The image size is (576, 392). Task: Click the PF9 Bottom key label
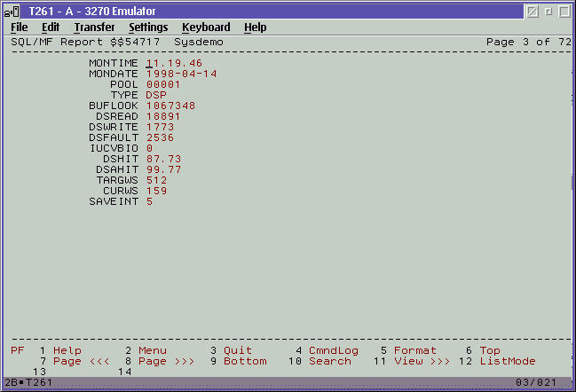coord(245,361)
